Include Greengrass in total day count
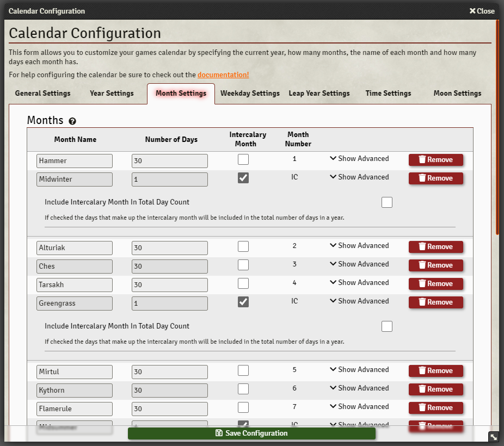Viewport: 504px width, 446px height. click(386, 326)
